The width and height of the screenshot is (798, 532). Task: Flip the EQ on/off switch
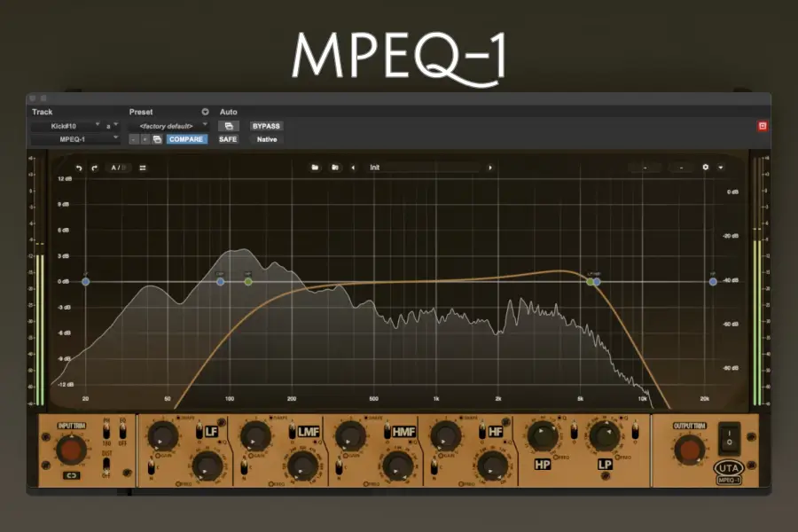tap(122, 431)
